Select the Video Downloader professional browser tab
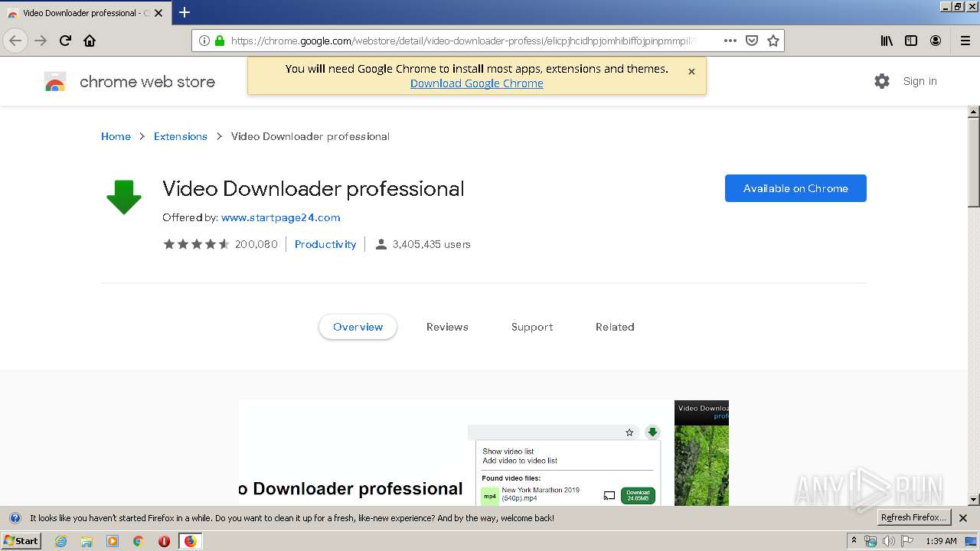Screen dimensions: 980x551 85,13
